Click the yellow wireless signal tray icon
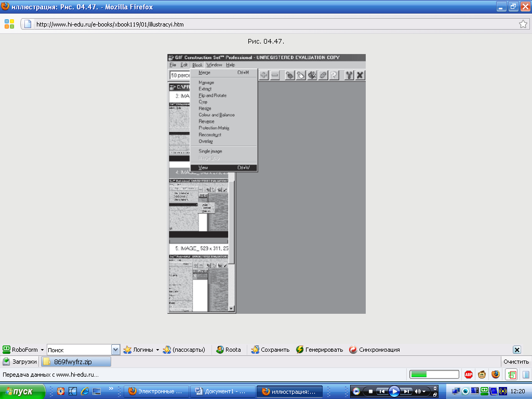The height and width of the screenshot is (399, 532). click(x=503, y=391)
